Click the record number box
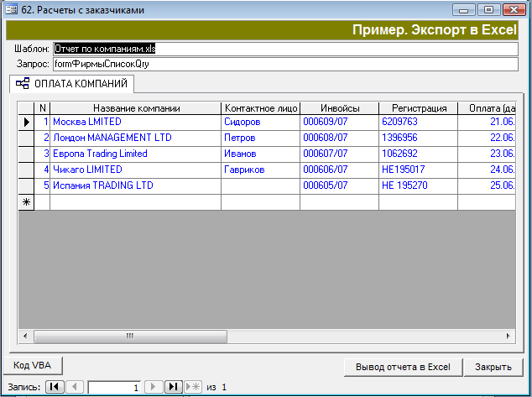This screenshot has width=532, height=397. pyautogui.click(x=114, y=387)
